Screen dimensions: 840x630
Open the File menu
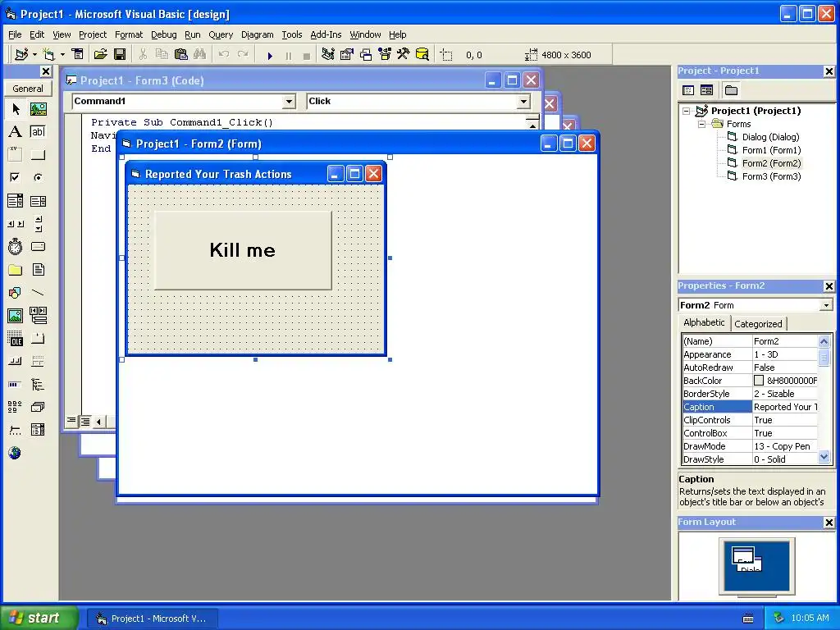[x=15, y=34]
